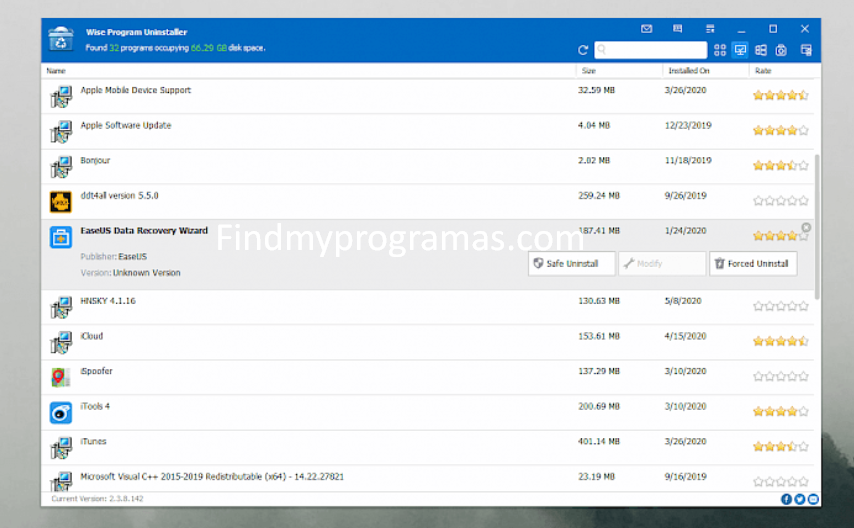
Task: Click the iTunes star rating
Action: point(780,446)
